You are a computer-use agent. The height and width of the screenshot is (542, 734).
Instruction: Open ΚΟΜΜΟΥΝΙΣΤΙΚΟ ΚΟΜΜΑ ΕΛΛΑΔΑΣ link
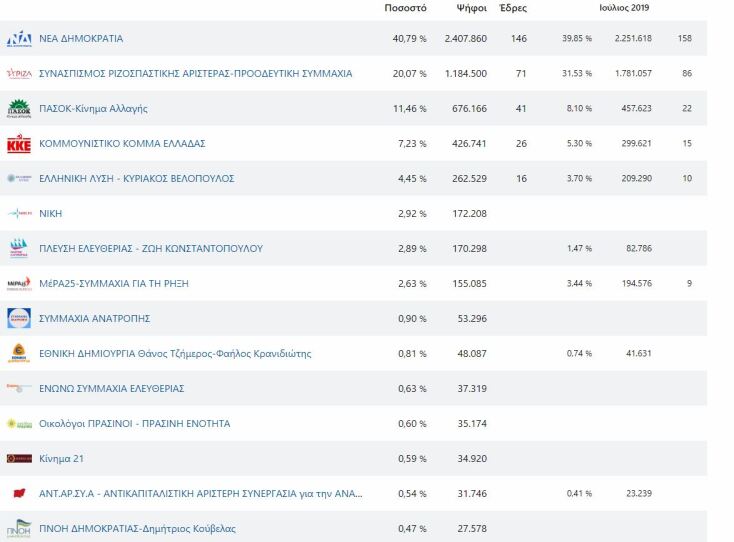pos(122,144)
